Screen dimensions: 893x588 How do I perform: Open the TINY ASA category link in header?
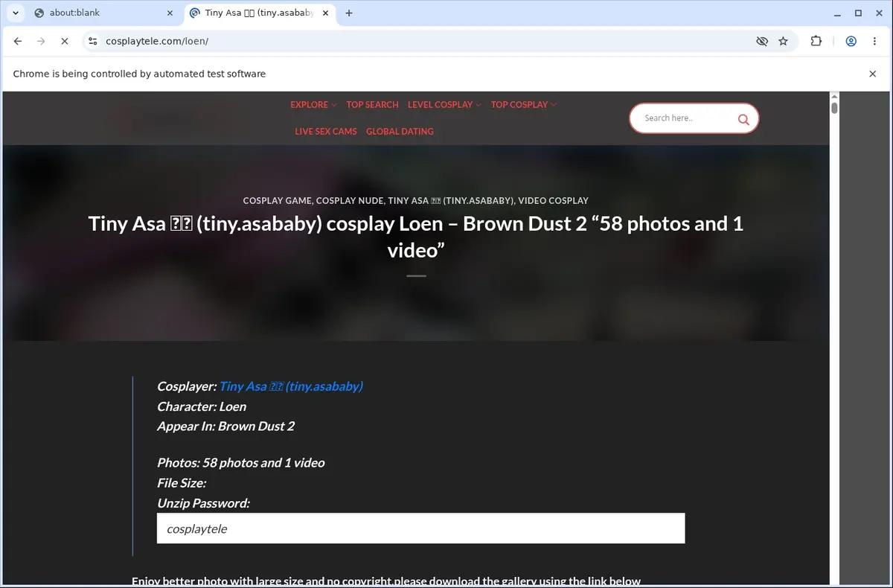pyautogui.click(x=450, y=201)
